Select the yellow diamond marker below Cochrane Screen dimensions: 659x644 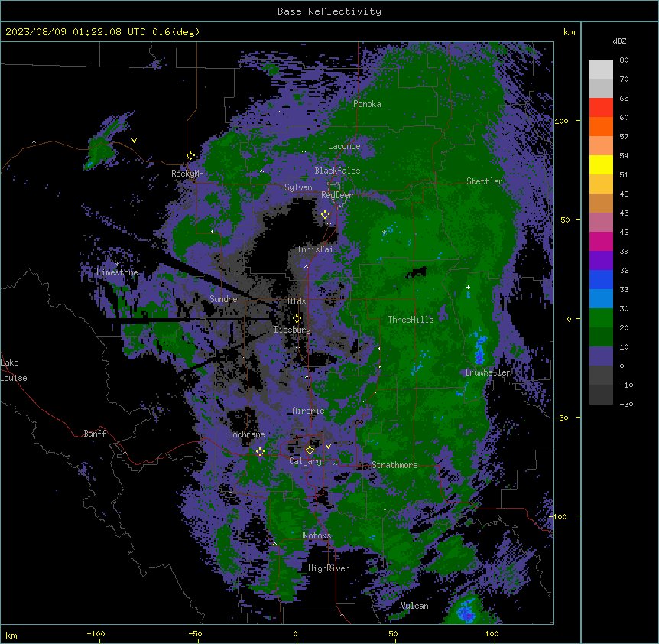[260, 452]
